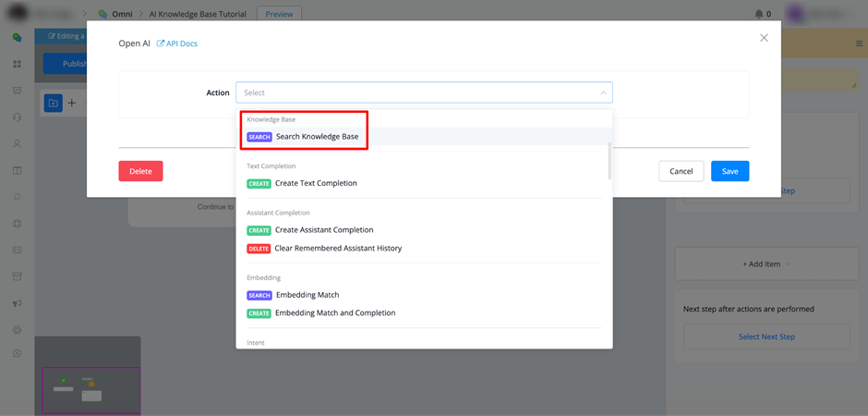Click the dropdown list scrollbar
Image resolution: width=868 pixels, height=416 pixels.
click(x=609, y=161)
